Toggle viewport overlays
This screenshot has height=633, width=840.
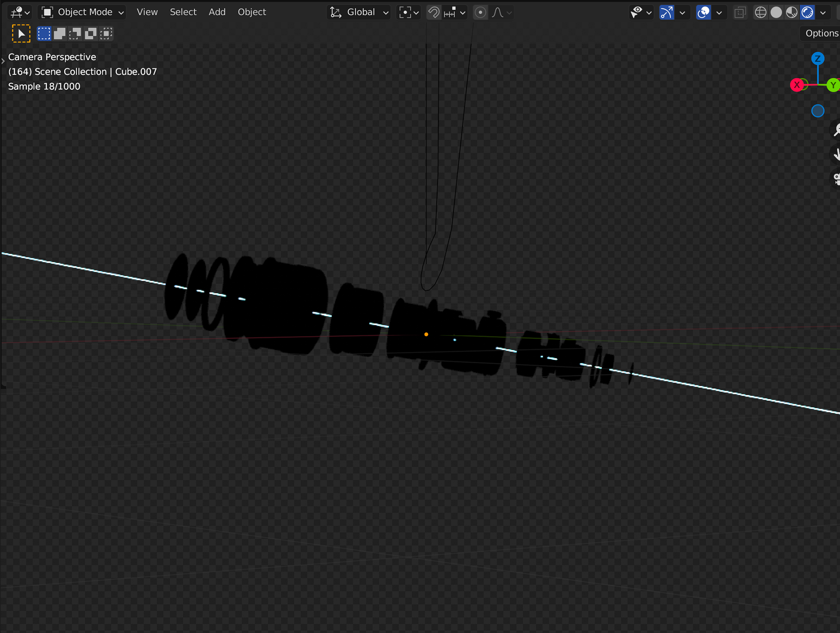pos(703,12)
